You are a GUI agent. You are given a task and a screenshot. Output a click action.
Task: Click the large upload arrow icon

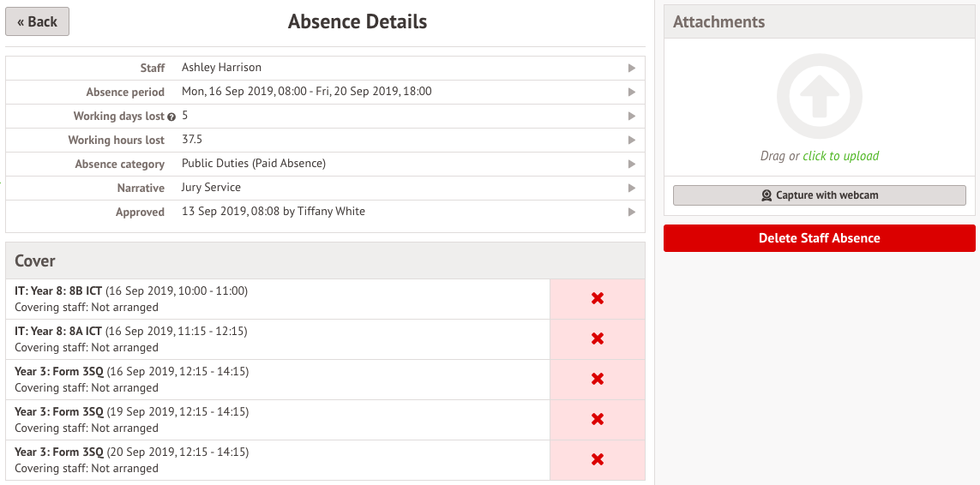819,98
